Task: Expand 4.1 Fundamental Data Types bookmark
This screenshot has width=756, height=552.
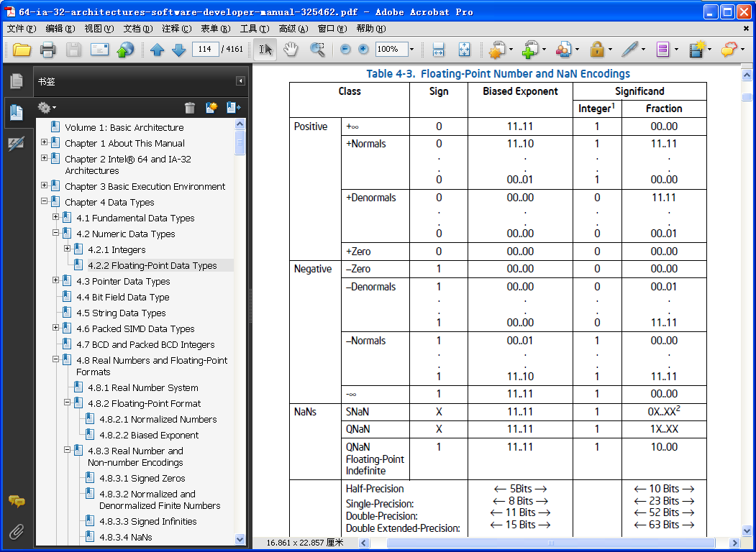Action: pyautogui.click(x=56, y=217)
